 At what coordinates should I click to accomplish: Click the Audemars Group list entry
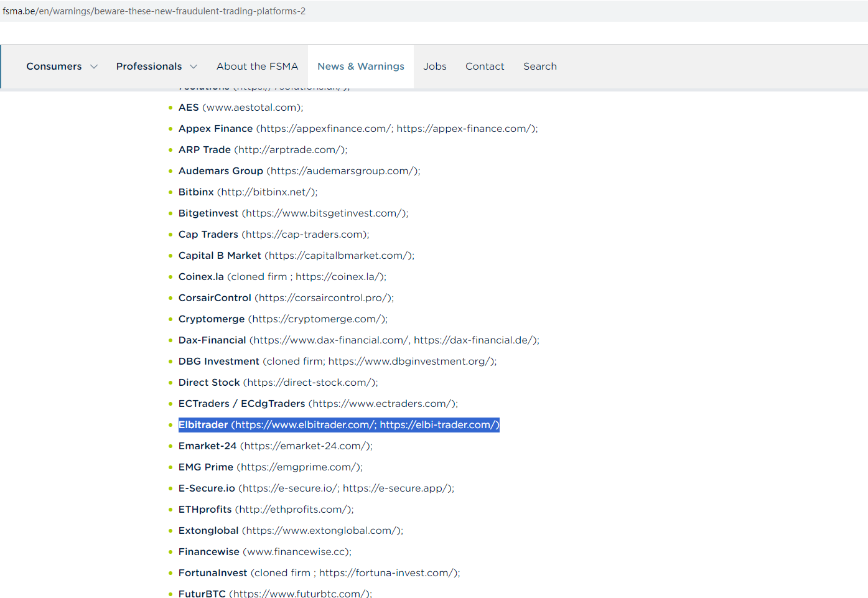[x=299, y=171]
